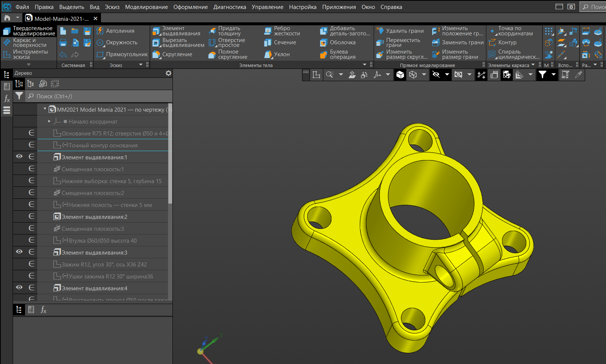Select Элемент выдавливания:2 in the tree
This screenshot has height=364, width=606.
coord(94,217)
